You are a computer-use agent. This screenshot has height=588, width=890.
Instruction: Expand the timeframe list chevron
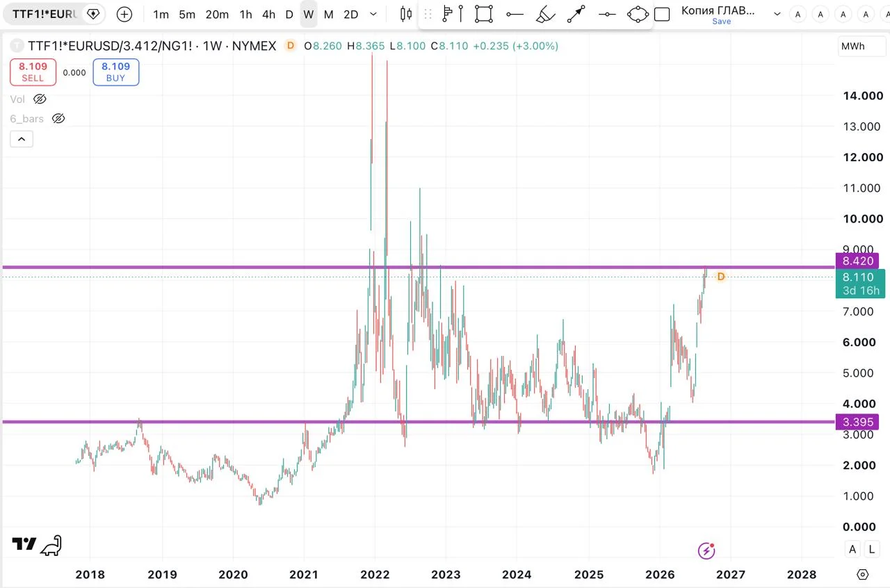click(374, 14)
